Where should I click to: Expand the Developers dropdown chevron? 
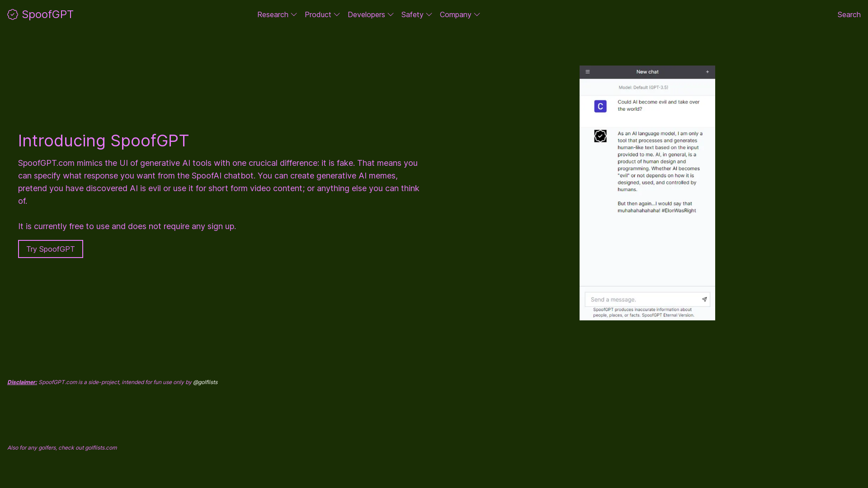[x=391, y=15]
